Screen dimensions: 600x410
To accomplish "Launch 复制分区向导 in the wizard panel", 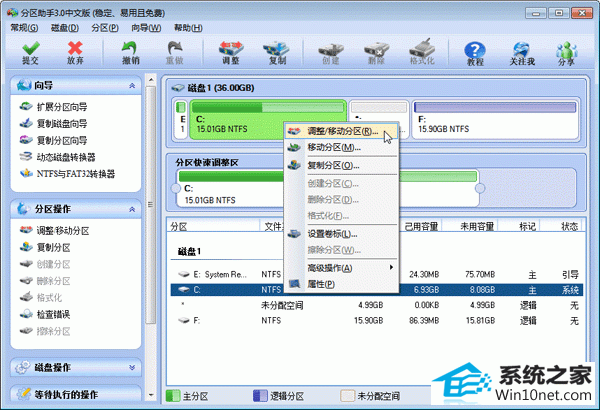I will click(54, 140).
